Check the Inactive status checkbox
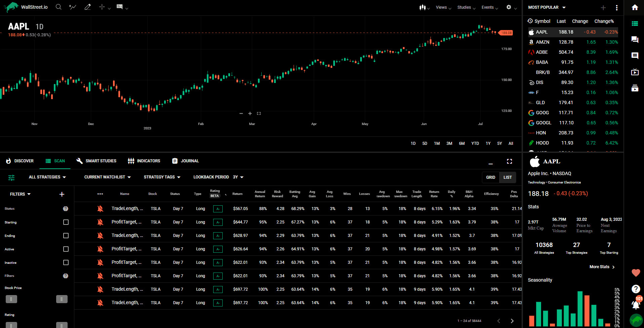The height and width of the screenshot is (328, 644). click(66, 262)
